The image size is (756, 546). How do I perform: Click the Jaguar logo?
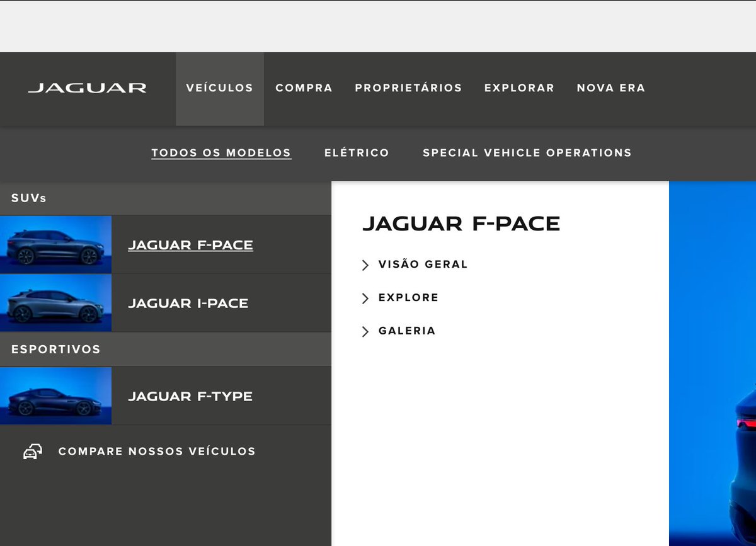point(87,88)
